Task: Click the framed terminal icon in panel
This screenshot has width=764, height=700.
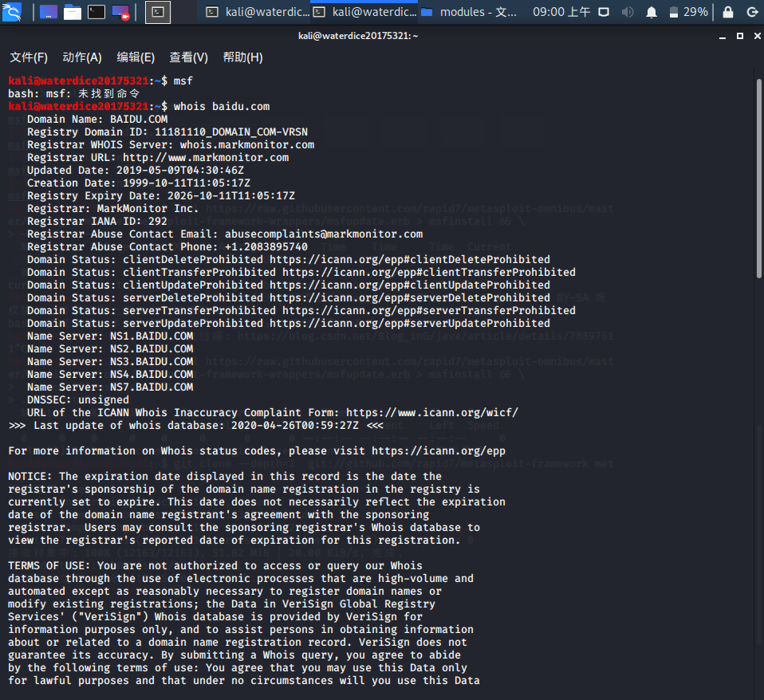Action: click(158, 12)
